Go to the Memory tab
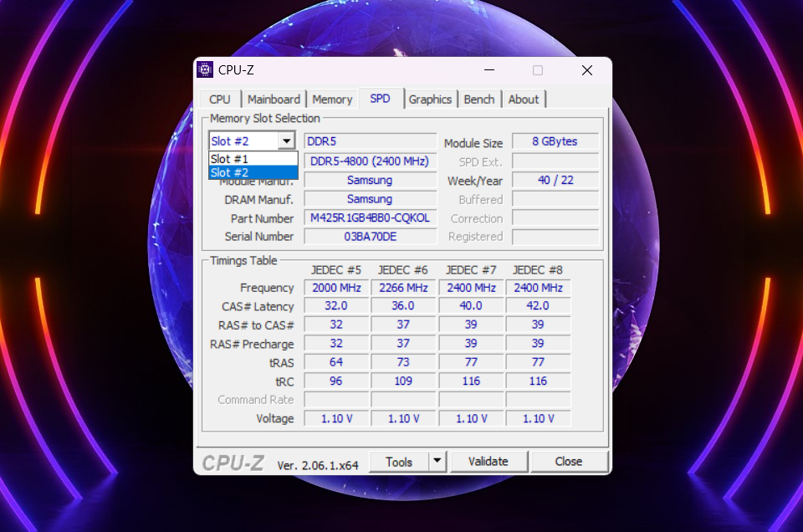The height and width of the screenshot is (532, 803). point(332,100)
